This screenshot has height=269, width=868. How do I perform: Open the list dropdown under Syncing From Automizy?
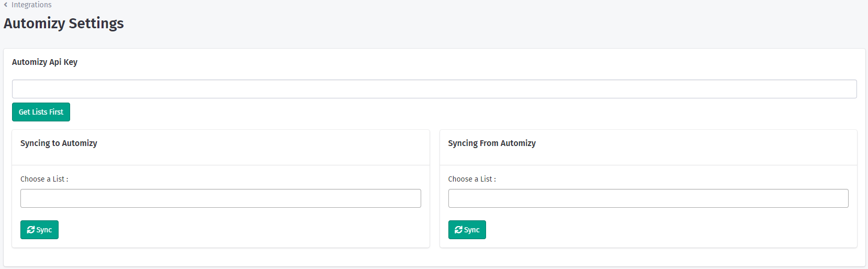tap(648, 198)
